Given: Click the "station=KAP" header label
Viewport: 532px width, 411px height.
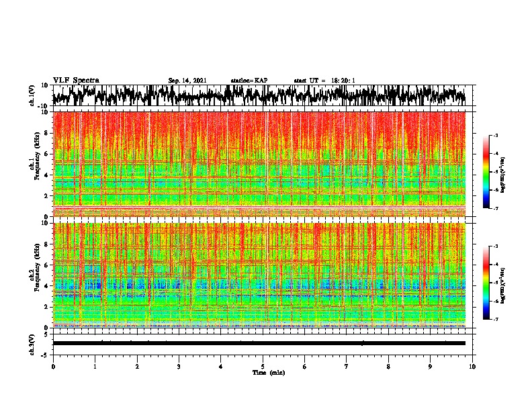Looking at the screenshot, I should [249, 81].
